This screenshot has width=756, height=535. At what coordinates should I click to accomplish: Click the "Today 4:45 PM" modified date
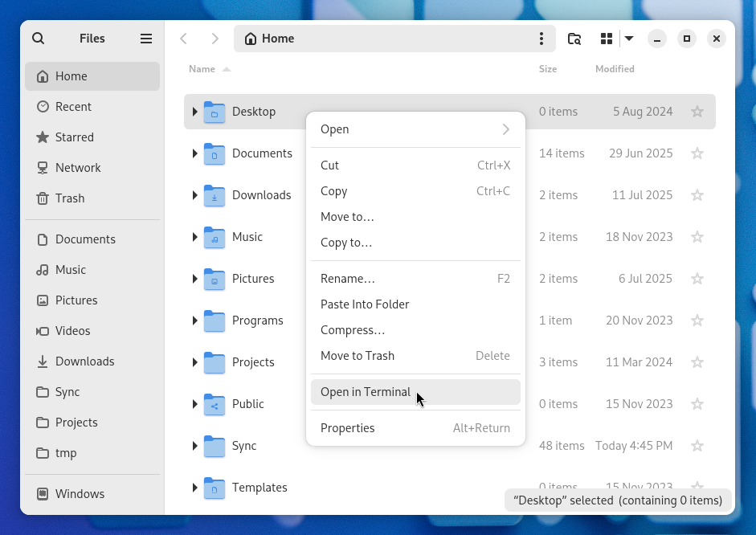click(634, 446)
